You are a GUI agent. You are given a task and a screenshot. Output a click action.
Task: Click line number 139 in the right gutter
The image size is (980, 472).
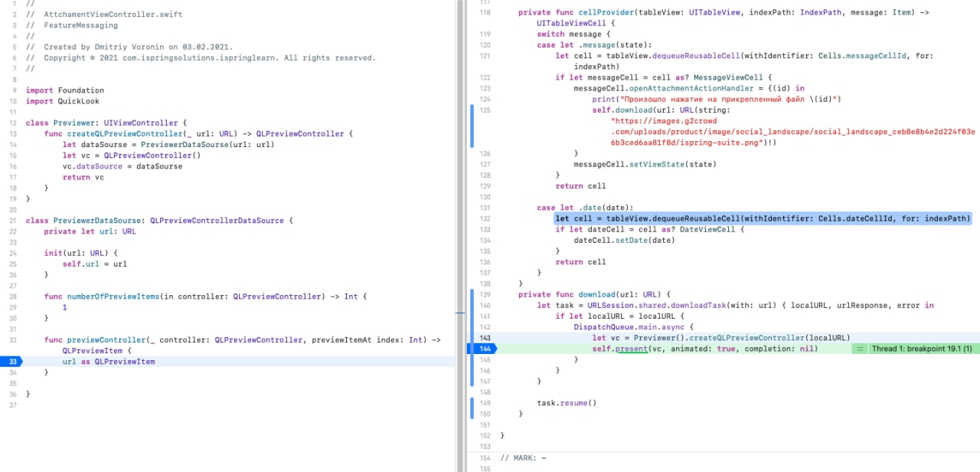484,294
